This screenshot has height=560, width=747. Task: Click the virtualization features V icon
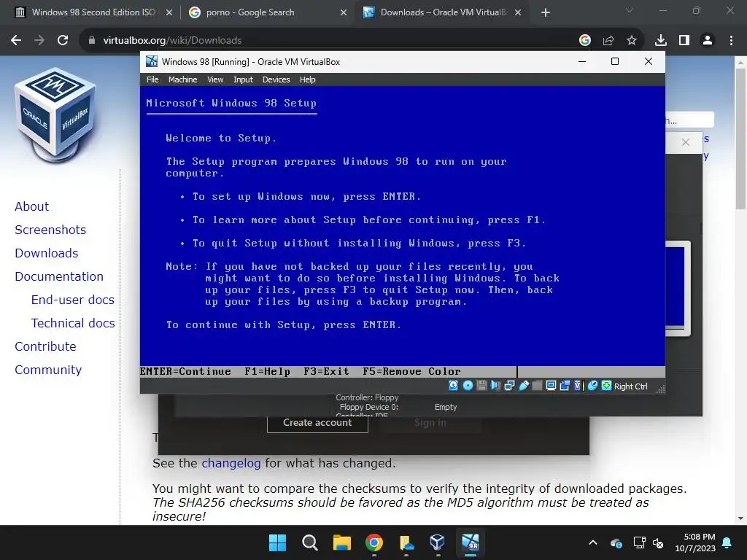pos(578,386)
